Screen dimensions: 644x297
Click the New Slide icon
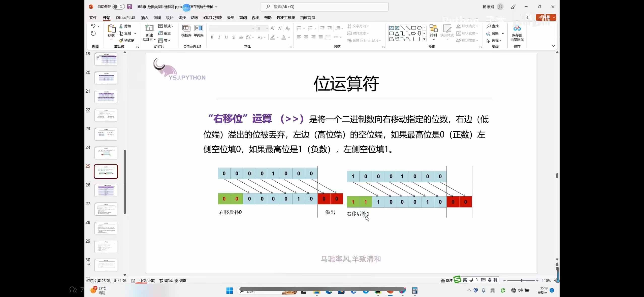click(149, 28)
